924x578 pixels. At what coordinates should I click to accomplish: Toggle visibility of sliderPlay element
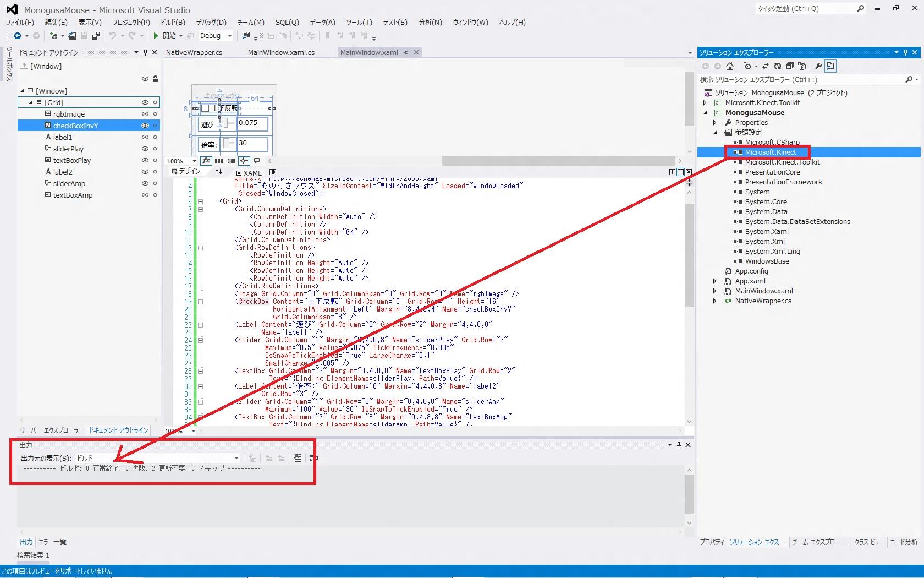pyautogui.click(x=145, y=149)
